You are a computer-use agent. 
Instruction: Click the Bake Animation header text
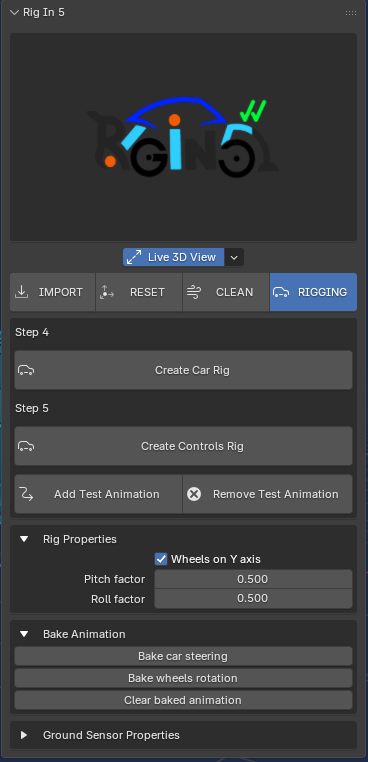point(84,634)
